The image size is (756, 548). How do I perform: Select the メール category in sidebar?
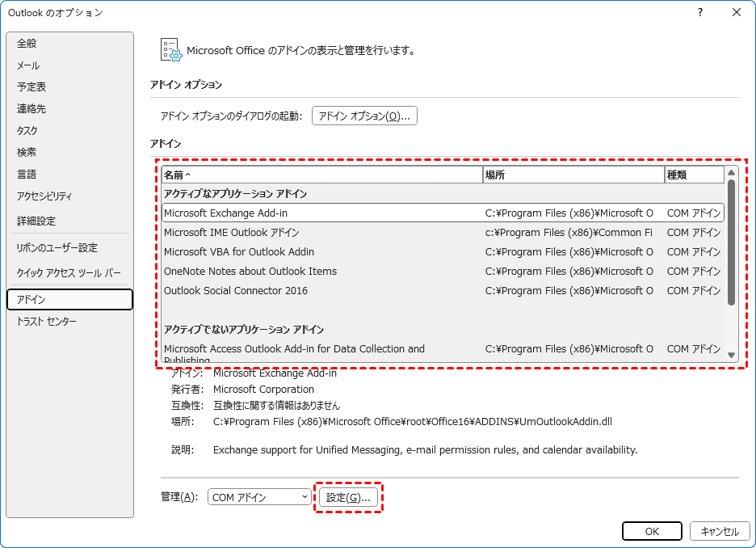(70, 65)
